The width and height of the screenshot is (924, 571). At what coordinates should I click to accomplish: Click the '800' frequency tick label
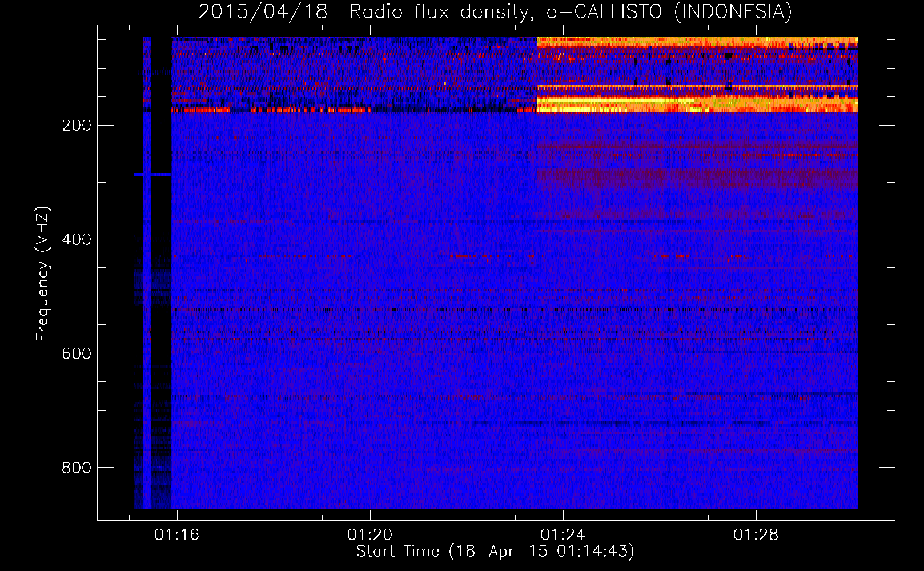[77, 468]
